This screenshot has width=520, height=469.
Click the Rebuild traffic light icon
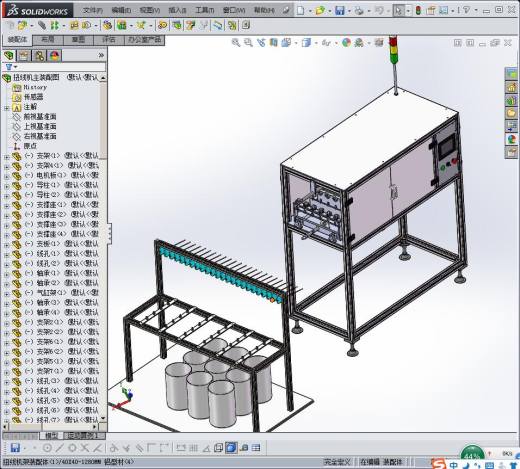click(418, 11)
